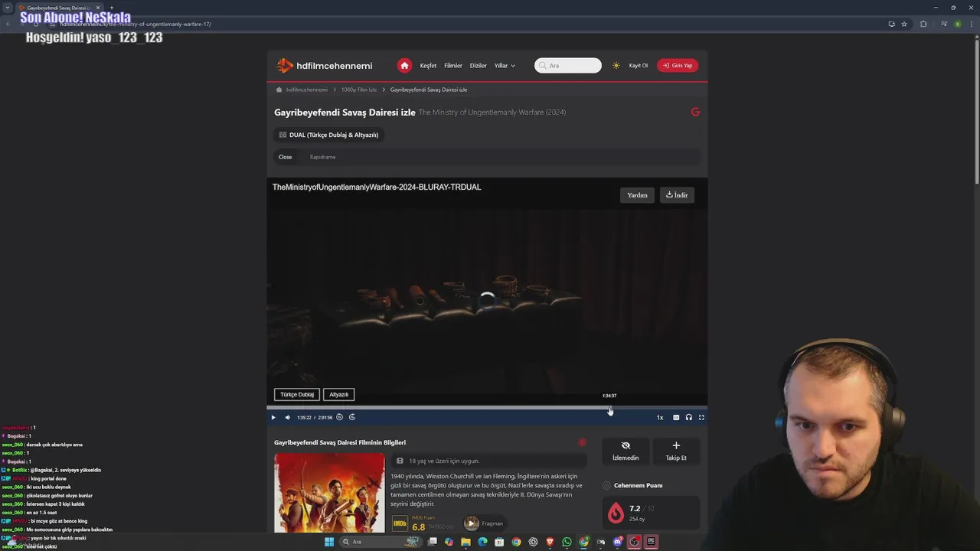Open the Filmler menu item

pyautogui.click(x=453, y=66)
